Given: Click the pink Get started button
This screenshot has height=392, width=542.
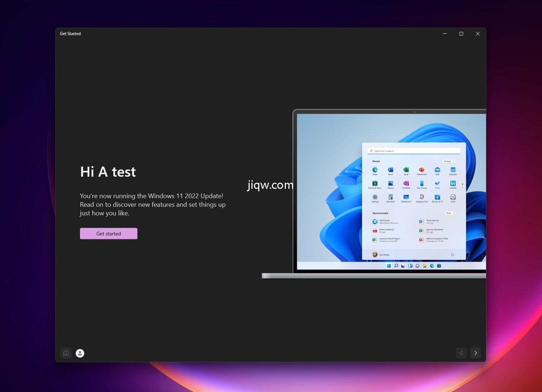Looking at the screenshot, I should pyautogui.click(x=108, y=234).
